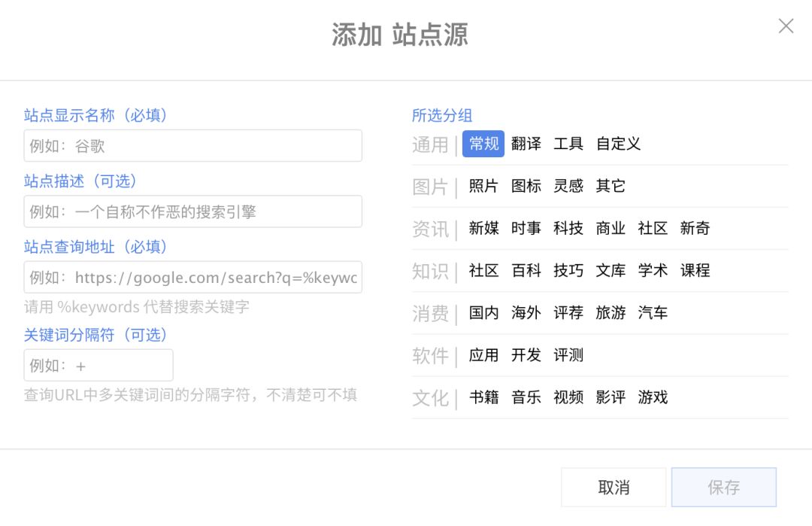812x526 pixels.
Task: Choose the 百科 group
Action: (526, 270)
